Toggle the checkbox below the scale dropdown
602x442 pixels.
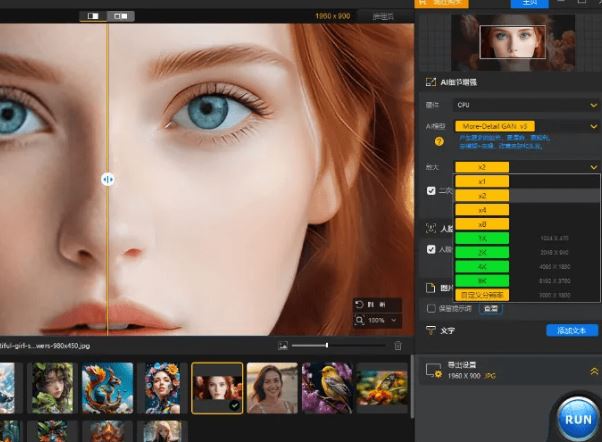[431, 190]
